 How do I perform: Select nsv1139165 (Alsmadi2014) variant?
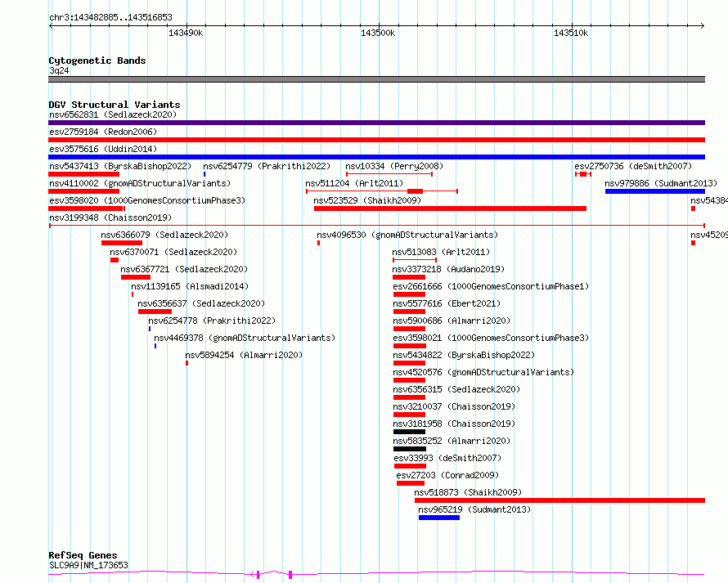[190, 286]
